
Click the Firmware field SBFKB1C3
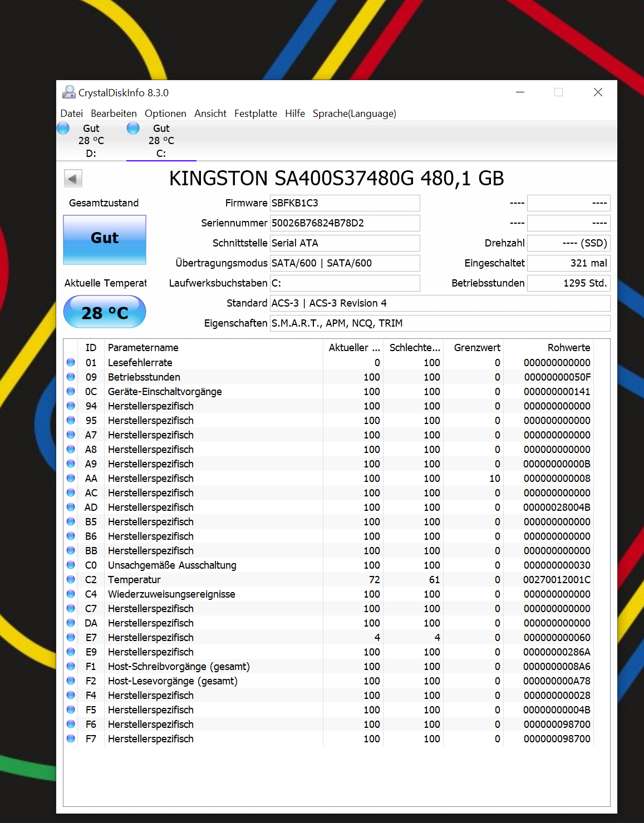345,203
